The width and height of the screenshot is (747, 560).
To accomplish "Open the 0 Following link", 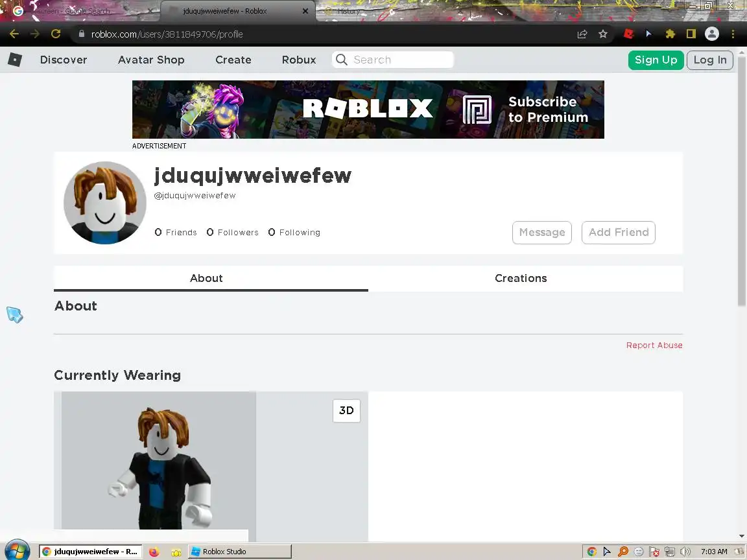I will 294,233.
